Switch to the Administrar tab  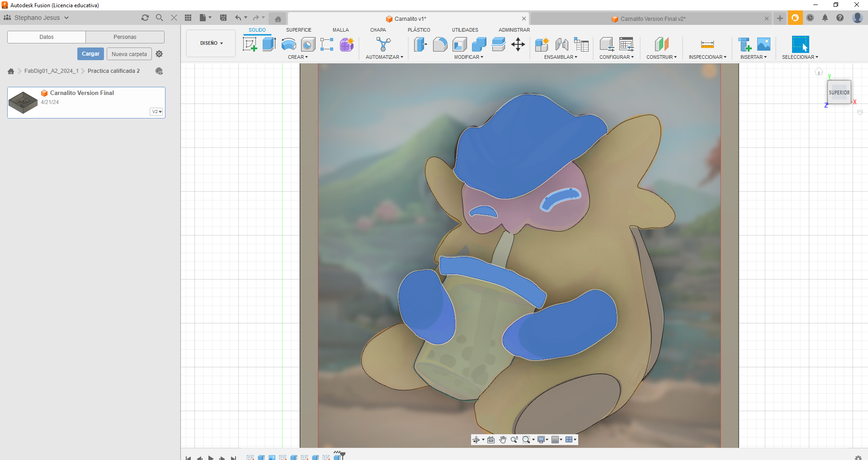(x=514, y=30)
